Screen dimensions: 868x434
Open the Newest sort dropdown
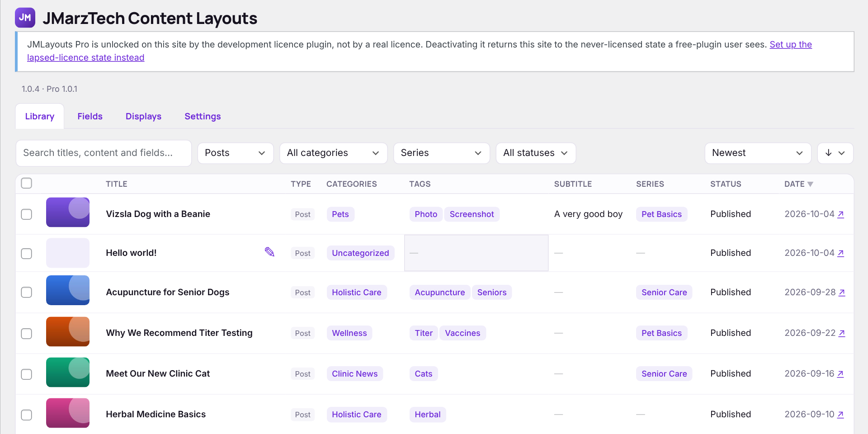click(758, 153)
